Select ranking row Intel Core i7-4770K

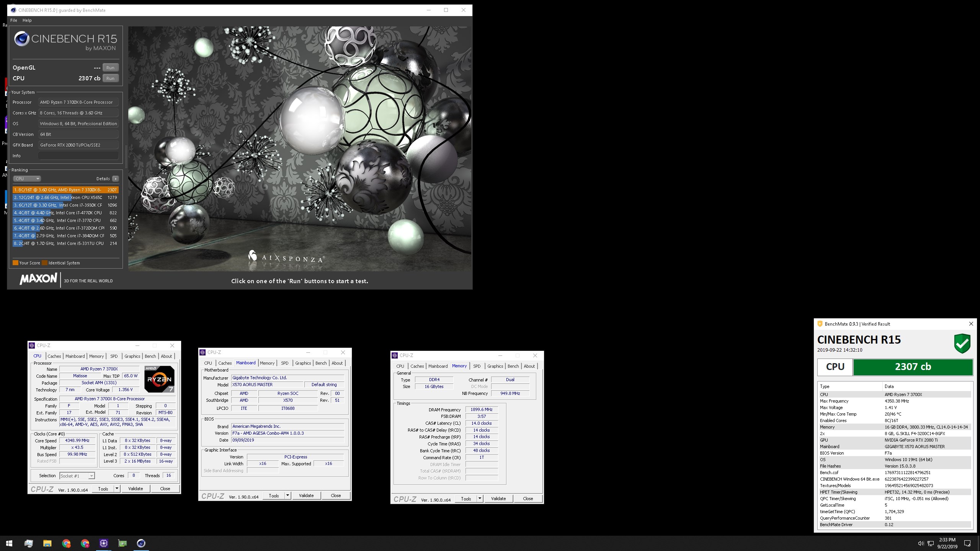click(x=65, y=213)
